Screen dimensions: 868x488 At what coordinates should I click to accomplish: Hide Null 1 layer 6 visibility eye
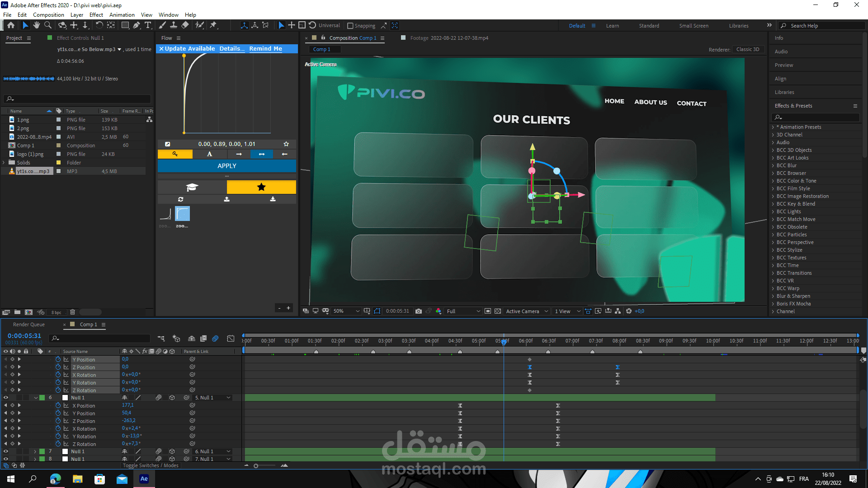(6, 398)
